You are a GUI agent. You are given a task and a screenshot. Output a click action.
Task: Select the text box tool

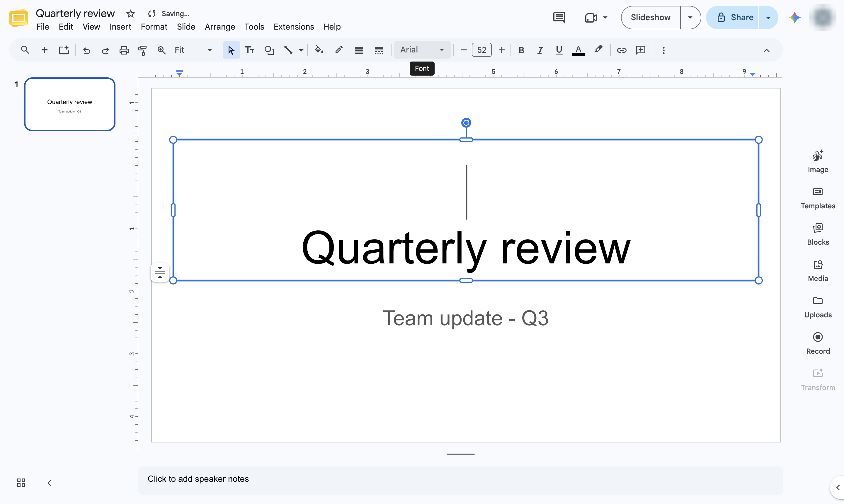pyautogui.click(x=250, y=50)
